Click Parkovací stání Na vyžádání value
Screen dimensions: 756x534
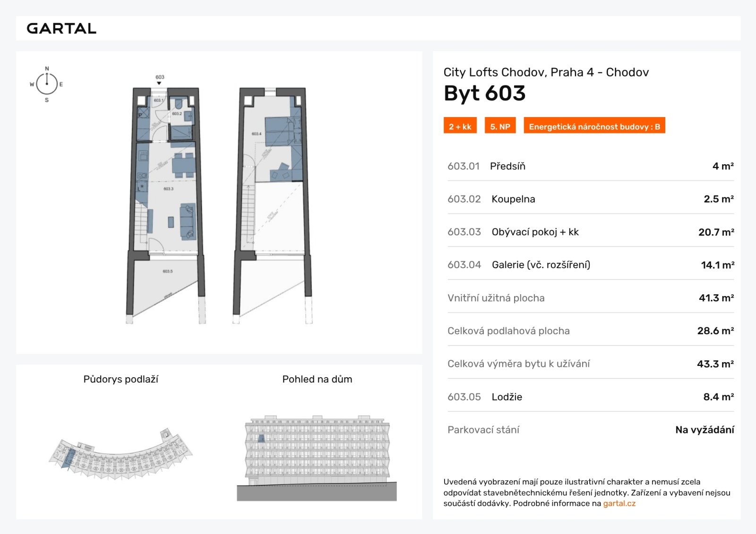704,430
